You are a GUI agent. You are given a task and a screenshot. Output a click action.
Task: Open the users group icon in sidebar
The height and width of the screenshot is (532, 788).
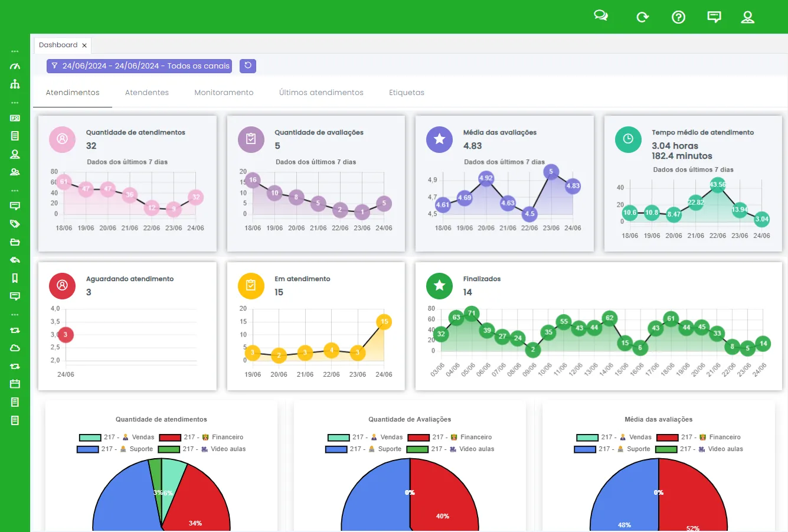pos(15,172)
